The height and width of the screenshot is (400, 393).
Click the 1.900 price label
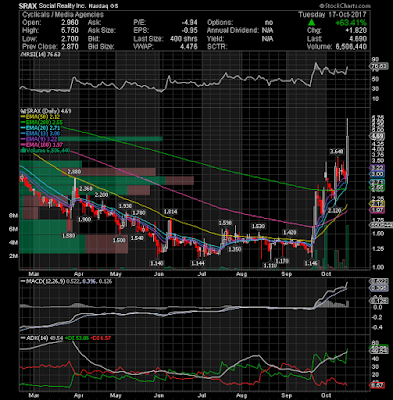coord(84,219)
